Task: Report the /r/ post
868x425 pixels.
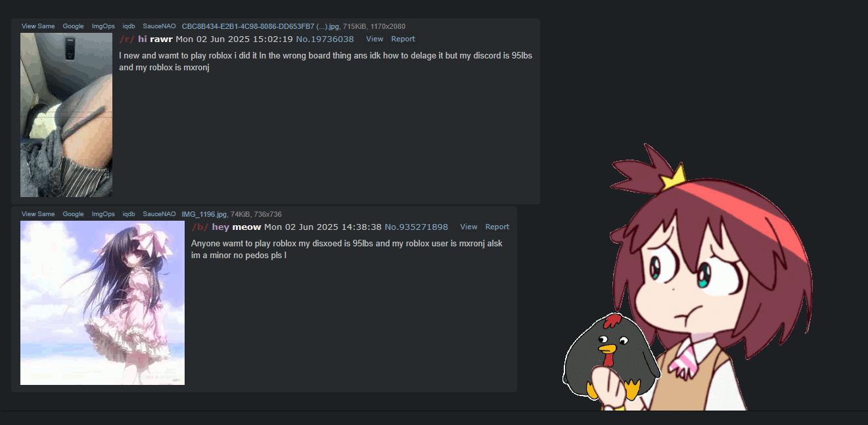Action: tap(403, 39)
